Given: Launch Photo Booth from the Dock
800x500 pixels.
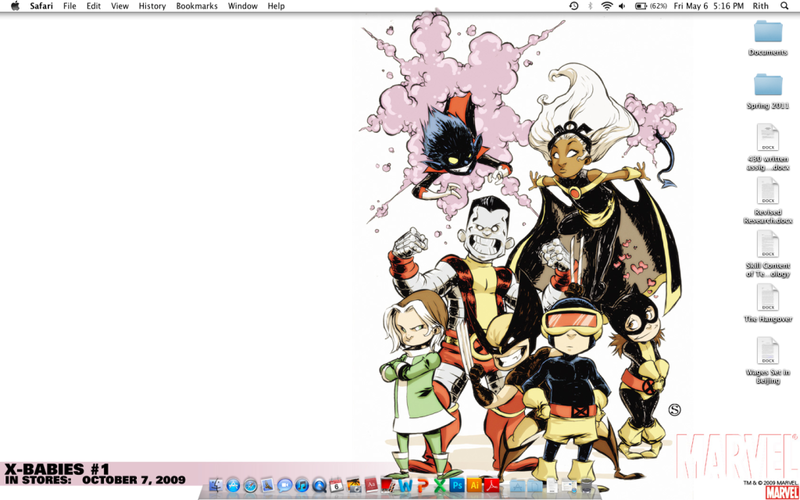Looking at the screenshot, I should 388,485.
